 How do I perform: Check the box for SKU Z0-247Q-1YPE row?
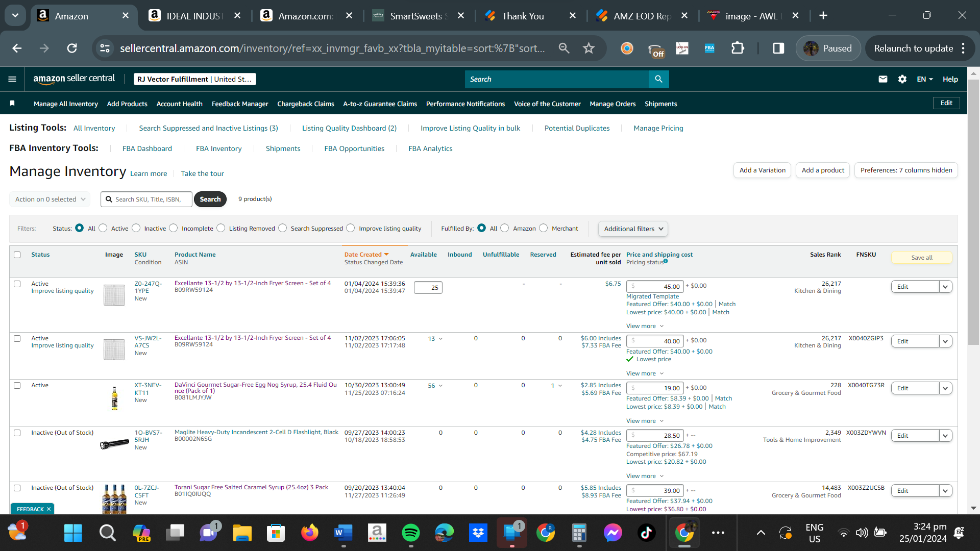coord(17,284)
